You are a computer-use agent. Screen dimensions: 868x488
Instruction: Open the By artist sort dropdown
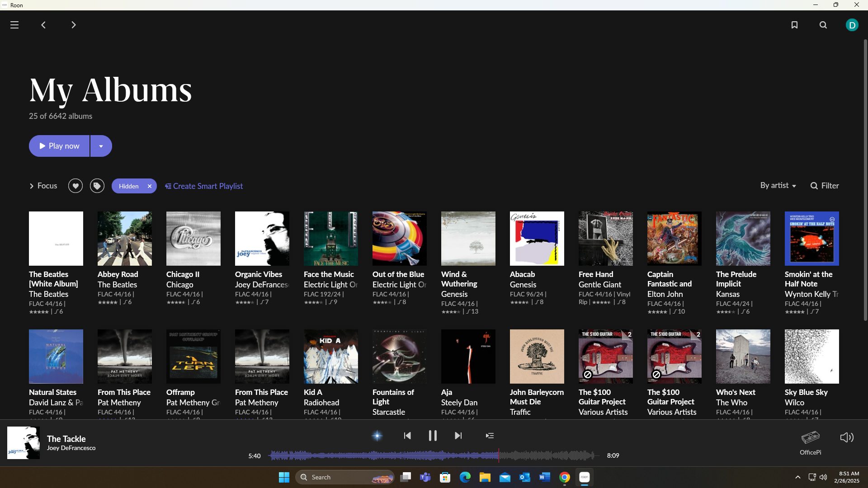(778, 186)
